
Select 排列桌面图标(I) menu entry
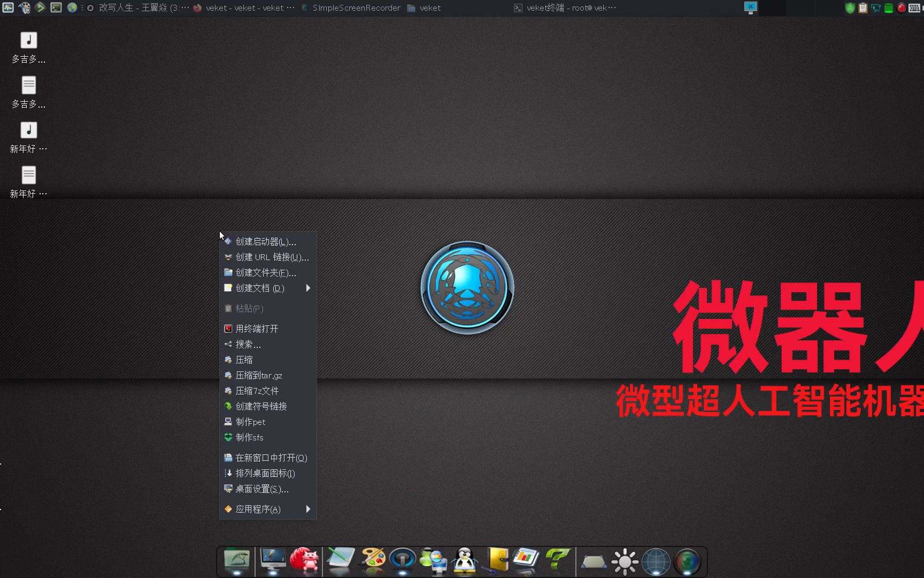pyautogui.click(x=268, y=473)
